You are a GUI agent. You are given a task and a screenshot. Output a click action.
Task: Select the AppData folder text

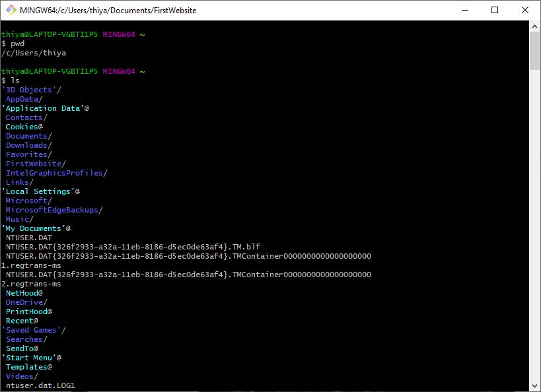coord(22,98)
